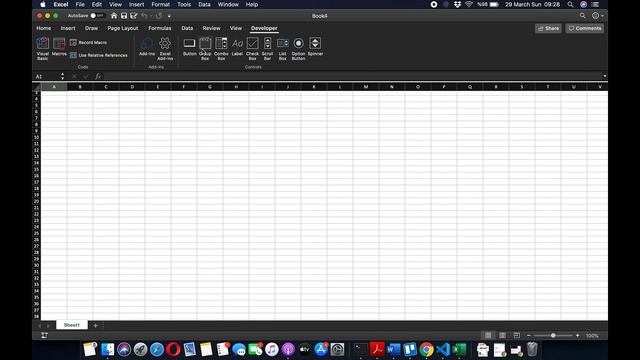The image size is (640, 360).
Task: Undo the last action
Action: coord(144,16)
